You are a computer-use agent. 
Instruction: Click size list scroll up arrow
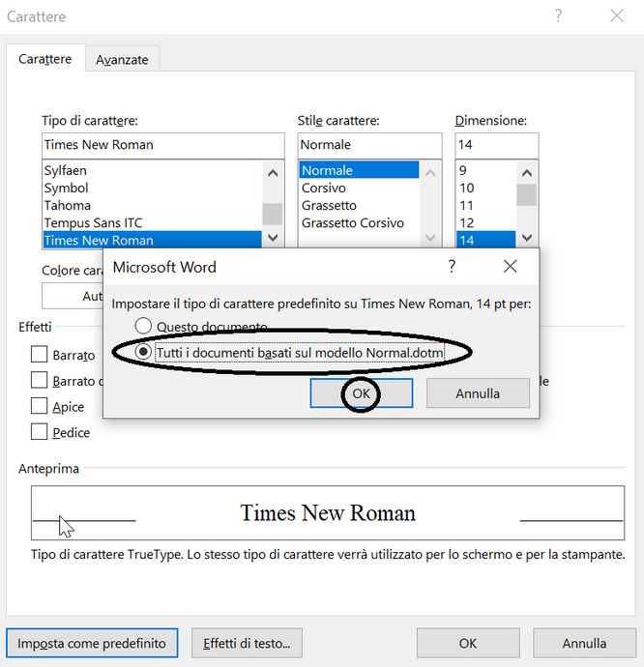527,173
